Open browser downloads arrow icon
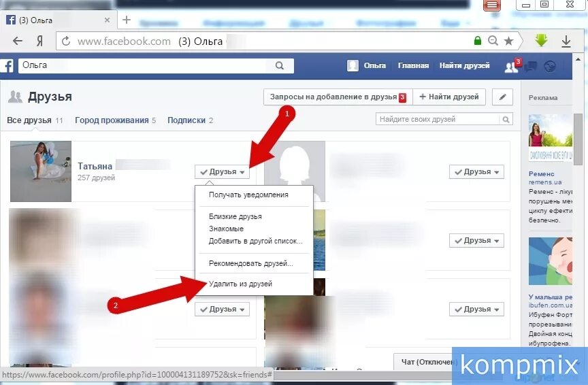Image resolution: width=588 pixels, height=385 pixels. (566, 41)
